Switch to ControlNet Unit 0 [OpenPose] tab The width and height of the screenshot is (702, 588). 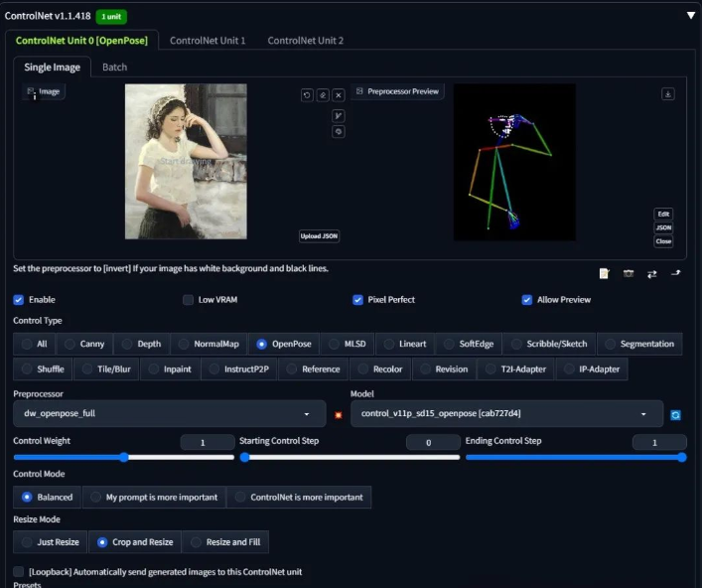81,41
